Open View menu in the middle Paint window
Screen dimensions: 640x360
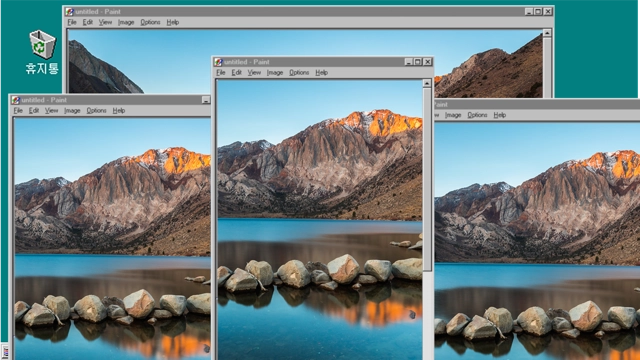point(254,72)
